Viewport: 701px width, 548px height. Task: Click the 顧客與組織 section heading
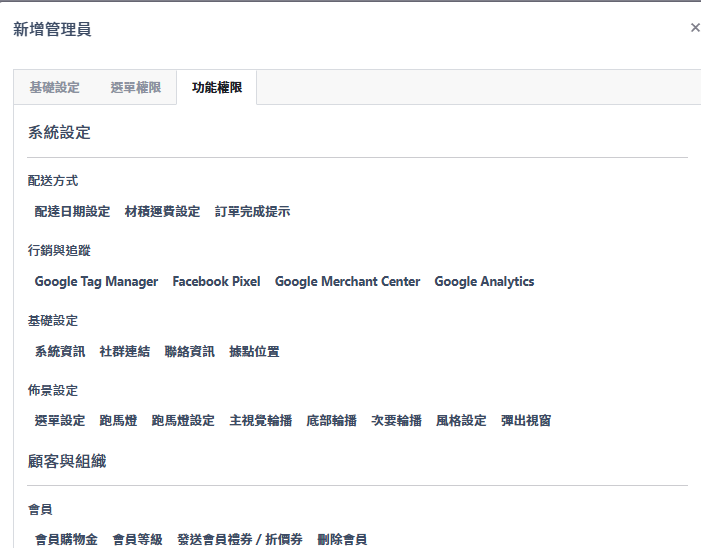click(67, 461)
